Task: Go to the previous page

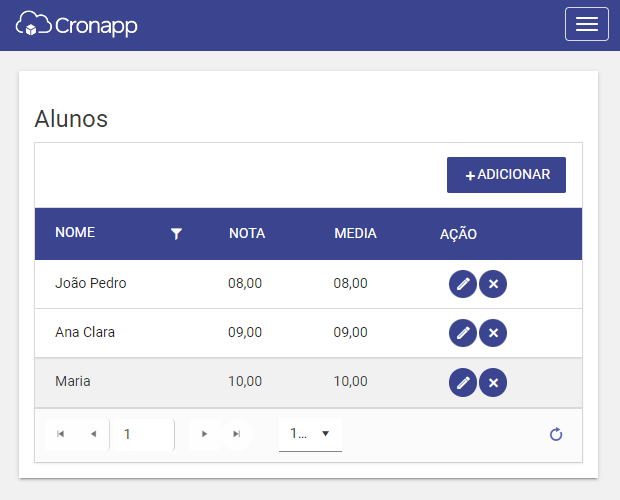Action: click(94, 434)
